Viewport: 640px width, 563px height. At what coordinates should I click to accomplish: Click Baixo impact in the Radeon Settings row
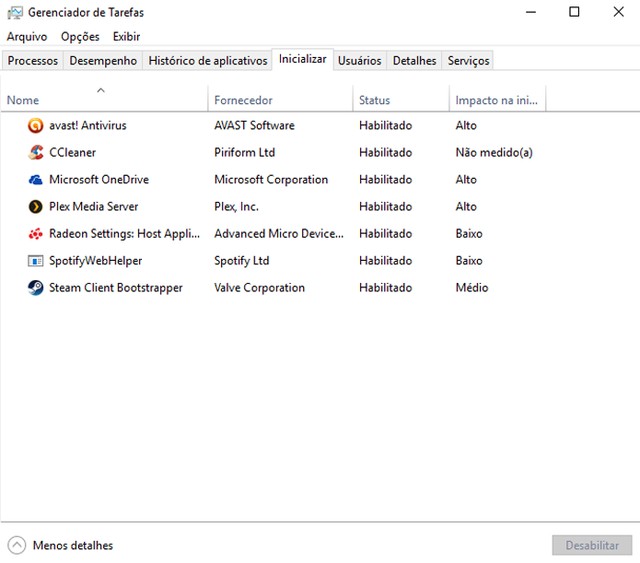(469, 234)
